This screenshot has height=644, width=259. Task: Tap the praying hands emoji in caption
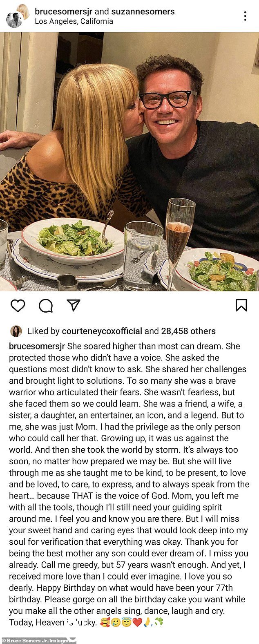click(146, 623)
